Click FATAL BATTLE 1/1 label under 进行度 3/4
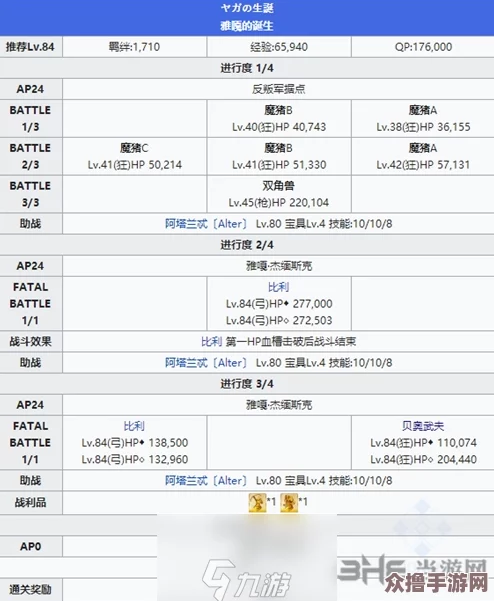Image resolution: width=494 pixels, height=601 pixels. click(x=31, y=443)
